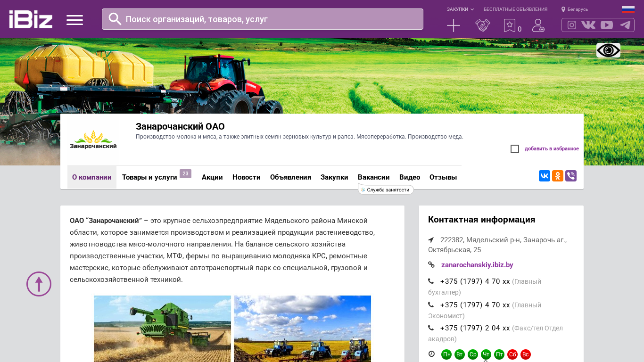Click the red Вс weekday circle
Image resolution: width=644 pixels, height=362 pixels.
[526, 354]
